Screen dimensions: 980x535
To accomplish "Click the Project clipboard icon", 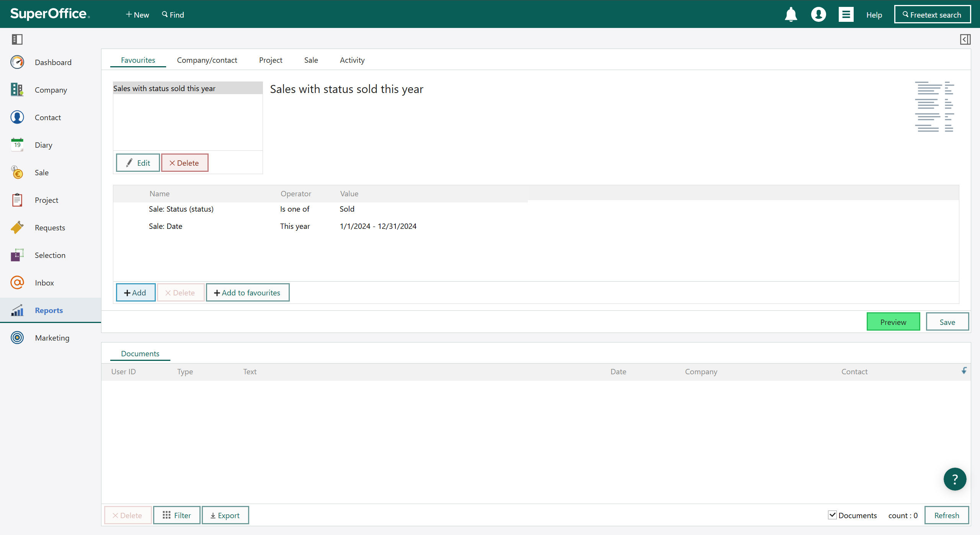I will (x=17, y=200).
